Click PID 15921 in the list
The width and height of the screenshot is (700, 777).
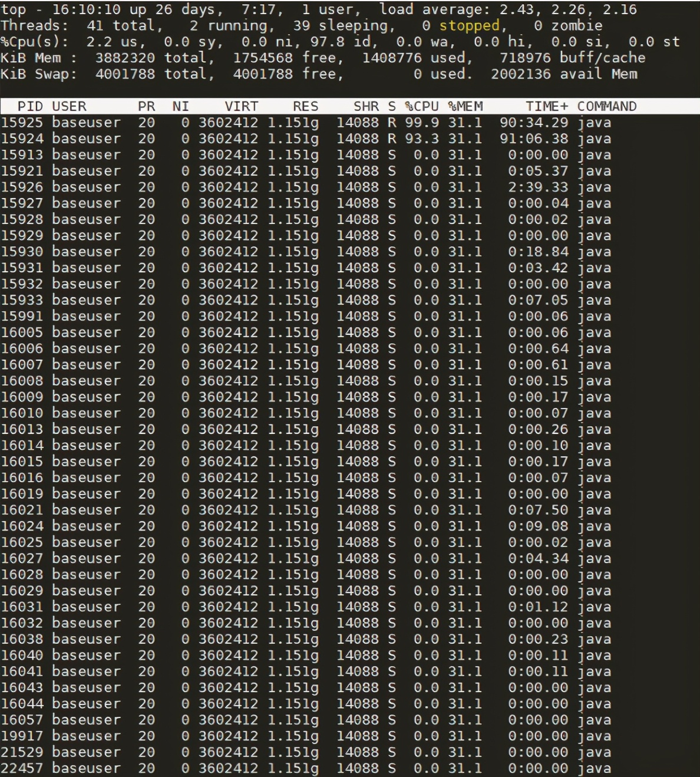point(22,171)
